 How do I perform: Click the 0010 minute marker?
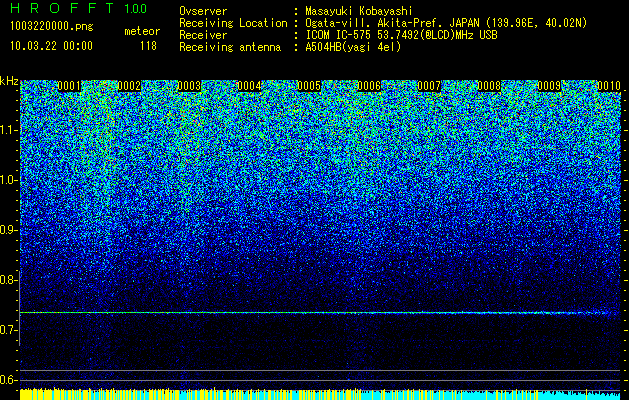click(609, 86)
